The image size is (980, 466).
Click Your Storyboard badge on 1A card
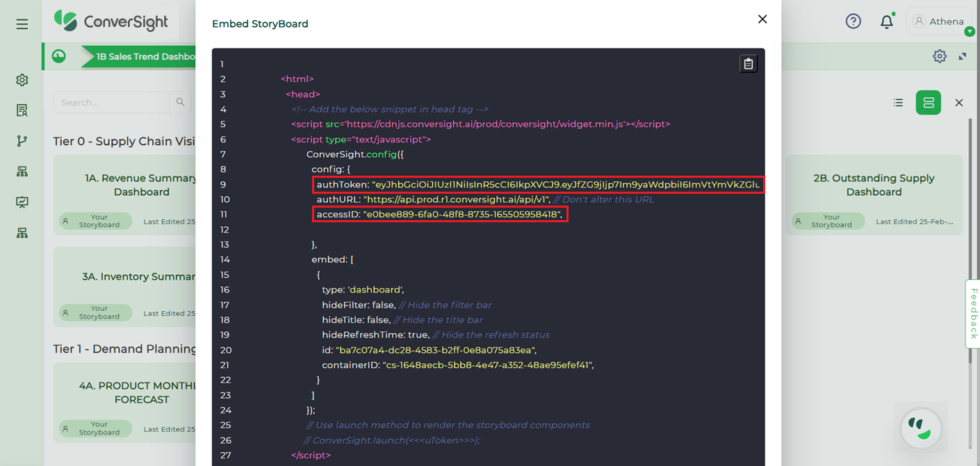click(96, 222)
